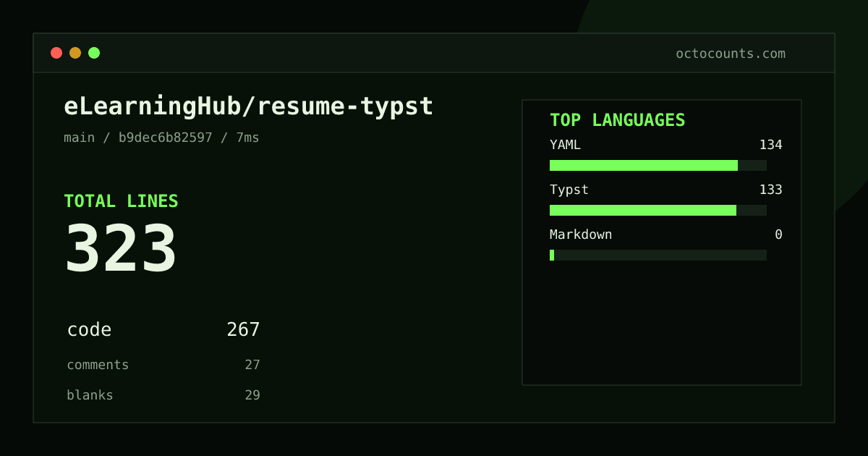Click the yellow window dot

pos(75,53)
